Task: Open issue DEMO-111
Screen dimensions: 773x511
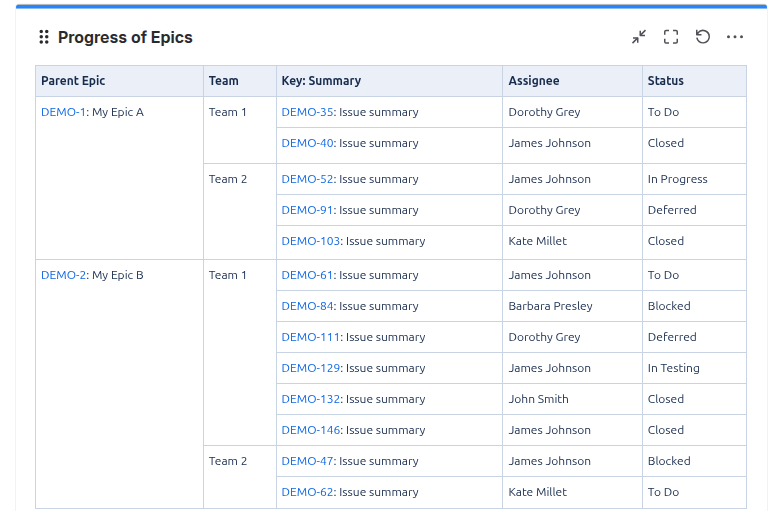Action: (x=311, y=337)
